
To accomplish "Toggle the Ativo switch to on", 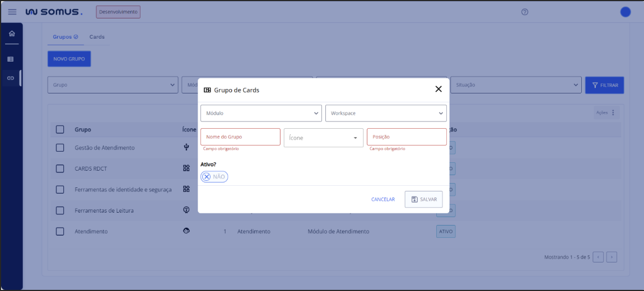I will (214, 177).
